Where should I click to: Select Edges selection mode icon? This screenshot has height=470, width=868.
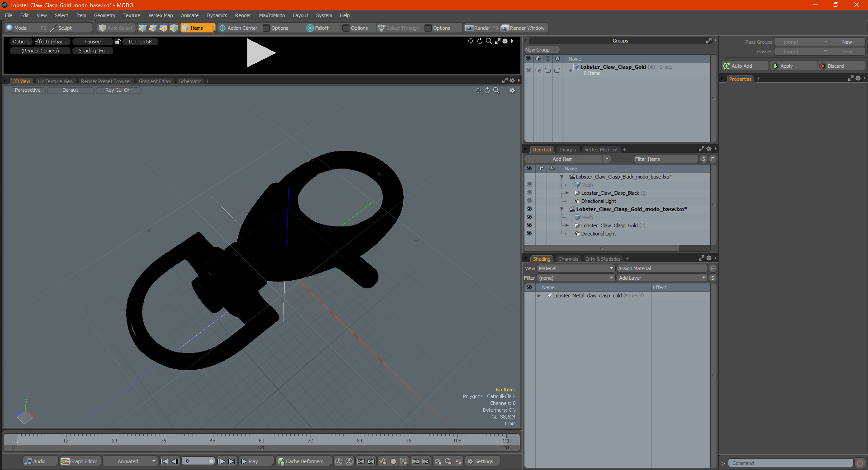(x=153, y=28)
